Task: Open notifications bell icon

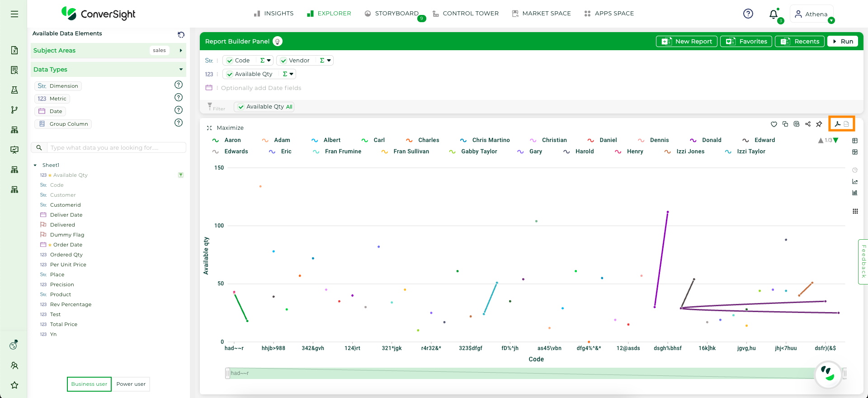Action: point(774,14)
